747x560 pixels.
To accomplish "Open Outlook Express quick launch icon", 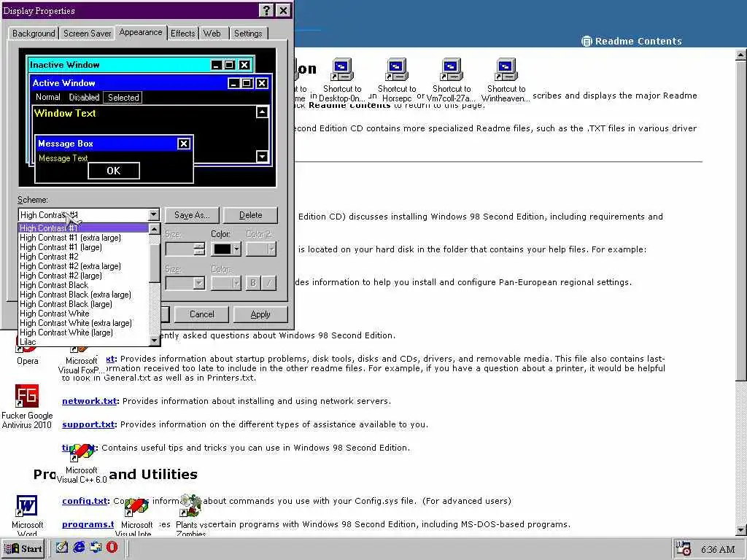I will click(96, 547).
